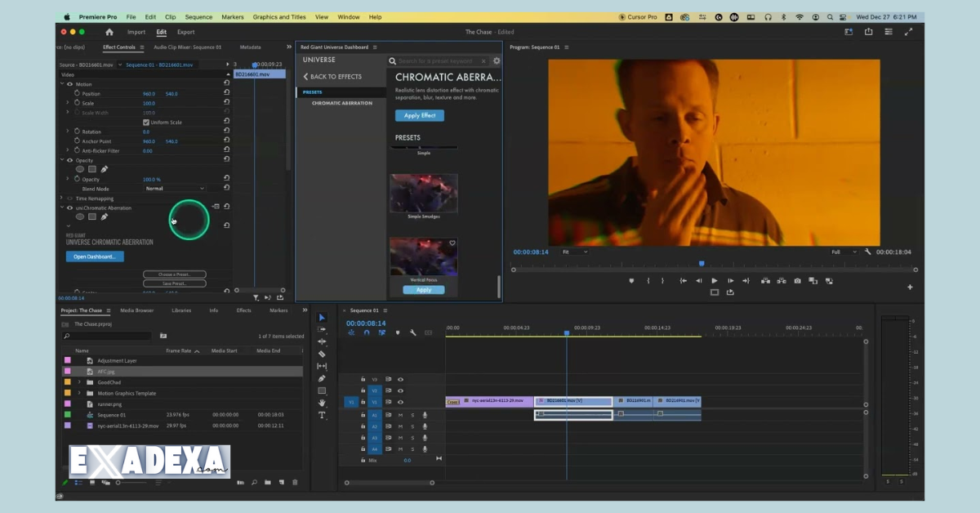Select the Razor tool in the timeline toolbar

pyautogui.click(x=322, y=354)
